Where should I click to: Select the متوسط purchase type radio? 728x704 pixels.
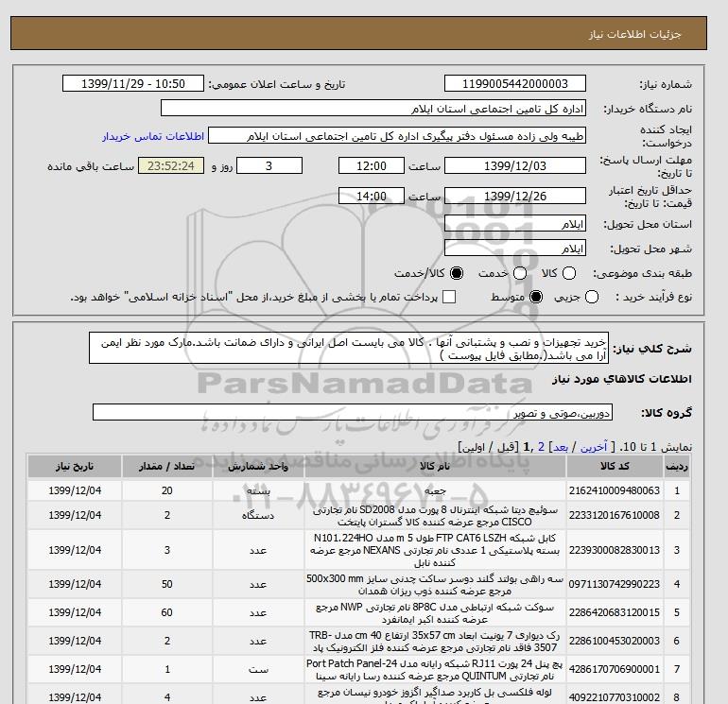[x=536, y=297]
